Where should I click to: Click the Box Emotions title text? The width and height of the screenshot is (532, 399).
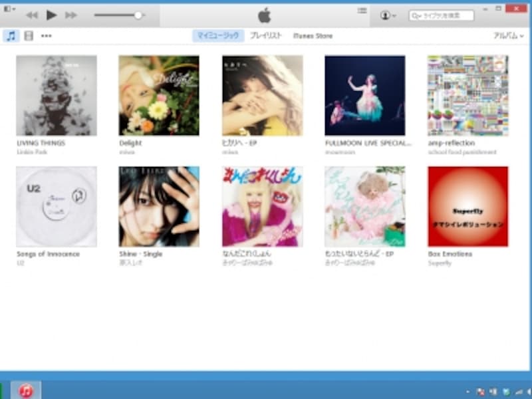[450, 254]
